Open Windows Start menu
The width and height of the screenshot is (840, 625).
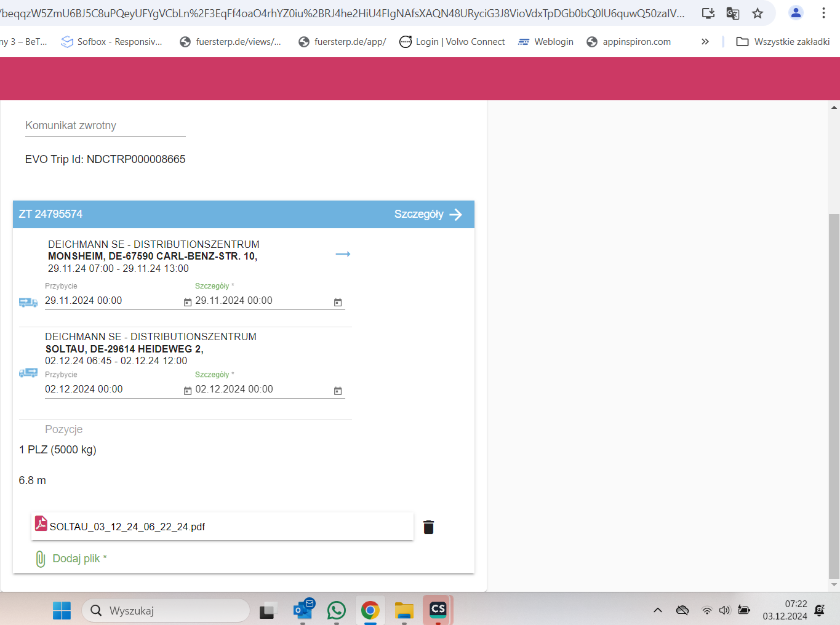pyautogui.click(x=62, y=611)
